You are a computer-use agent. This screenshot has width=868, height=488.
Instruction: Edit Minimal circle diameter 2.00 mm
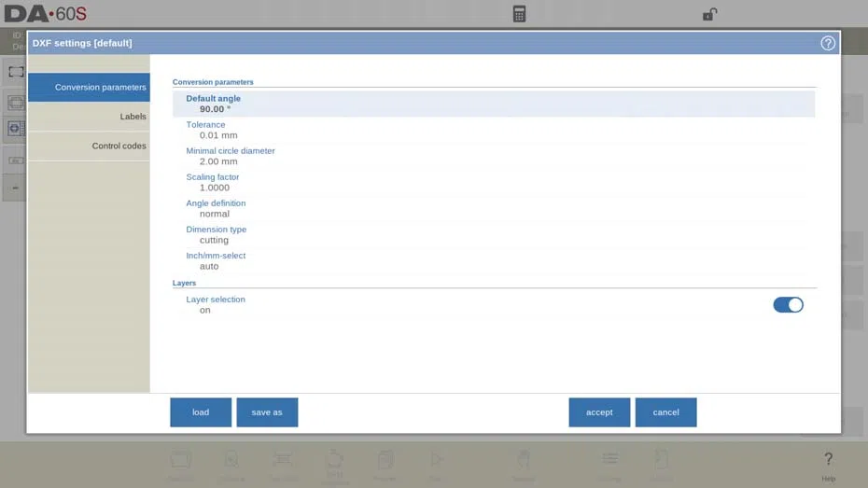[x=493, y=156]
